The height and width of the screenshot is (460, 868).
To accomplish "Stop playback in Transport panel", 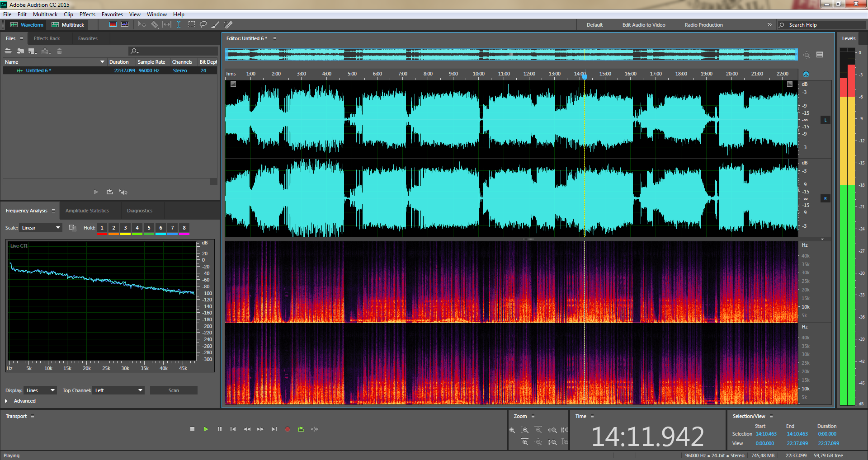I will 192,429.
